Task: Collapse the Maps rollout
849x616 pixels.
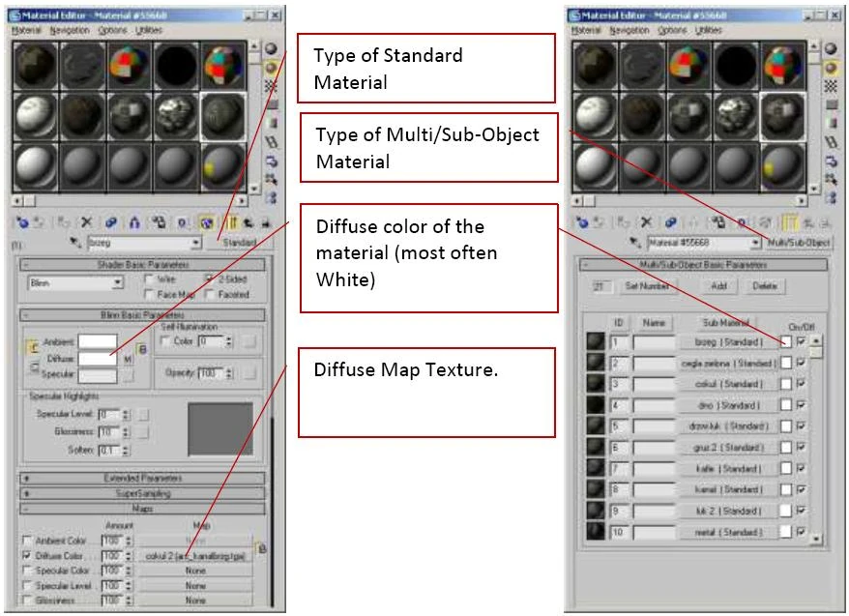Action: 143,509
